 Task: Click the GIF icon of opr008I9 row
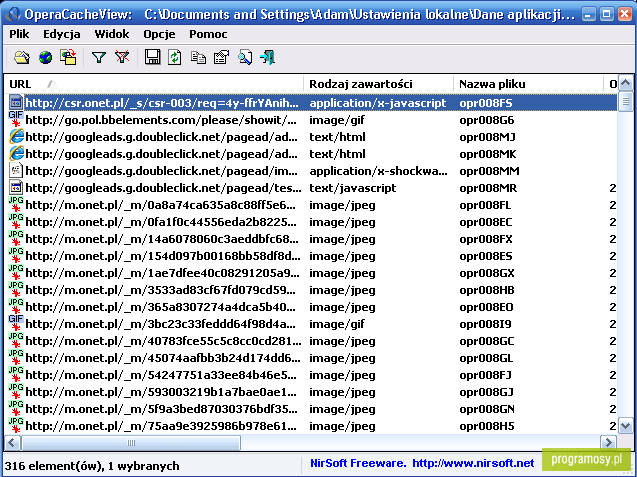click(x=16, y=323)
